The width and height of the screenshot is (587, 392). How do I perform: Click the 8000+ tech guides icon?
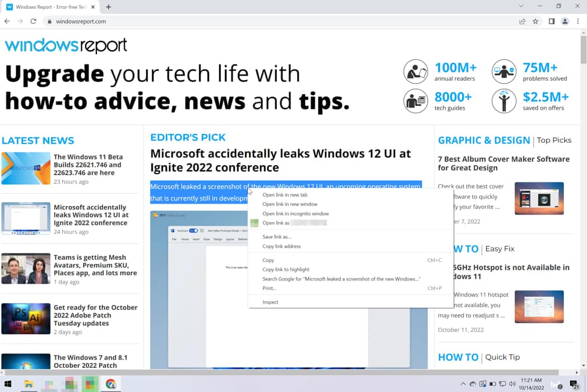tap(415, 101)
